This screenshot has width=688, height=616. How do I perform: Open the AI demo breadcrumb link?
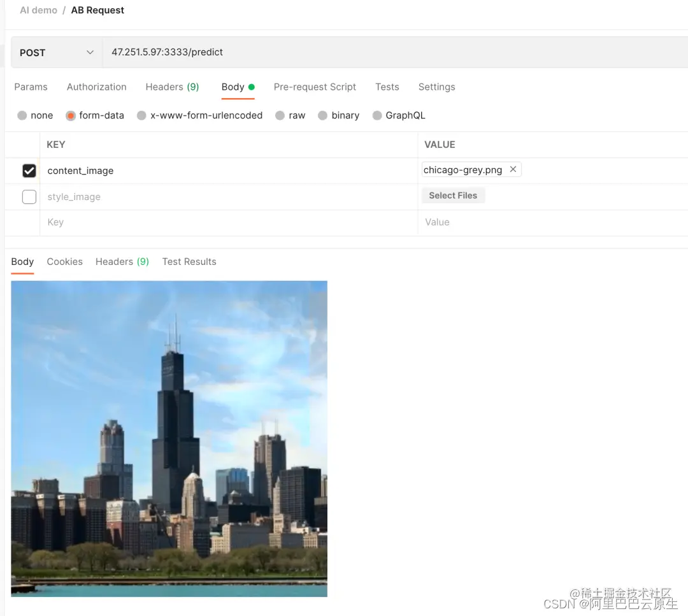click(x=38, y=10)
